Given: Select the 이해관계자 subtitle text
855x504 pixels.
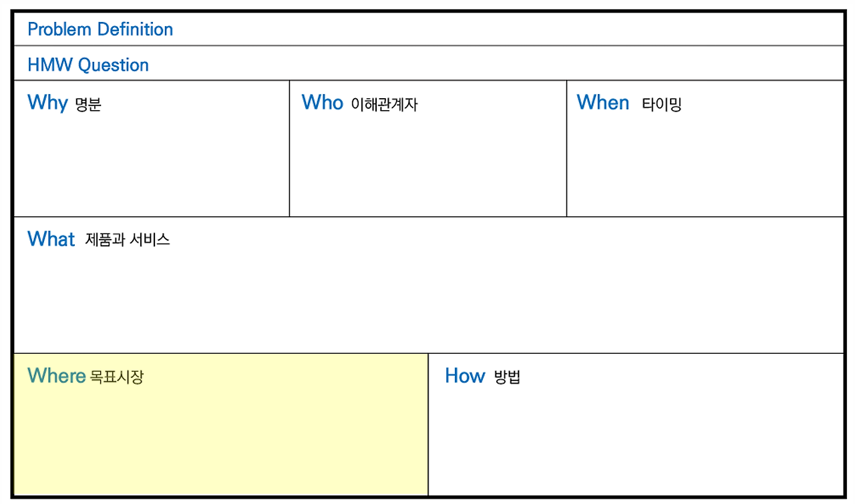Looking at the screenshot, I should click(x=384, y=105).
